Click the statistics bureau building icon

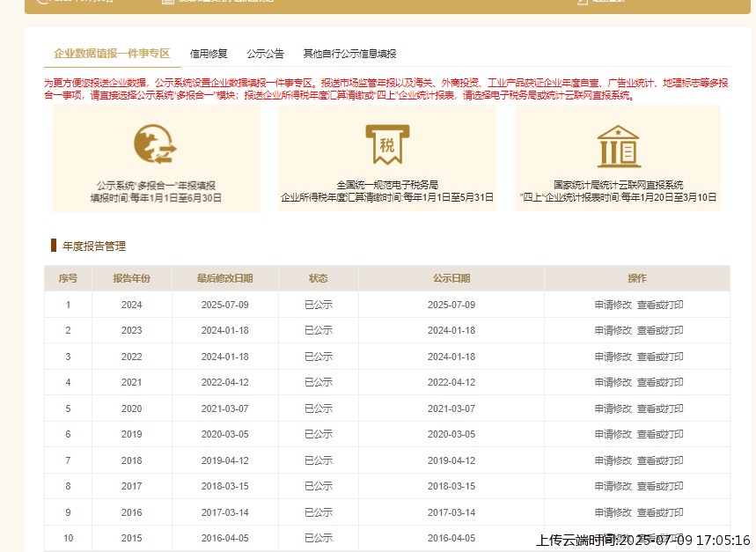tap(618, 146)
